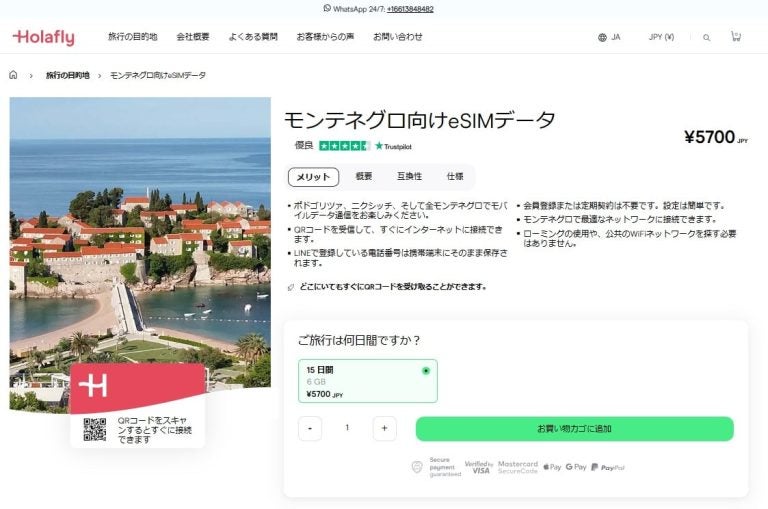Click the Holafly logo
The height and width of the screenshot is (509, 768).
point(44,37)
